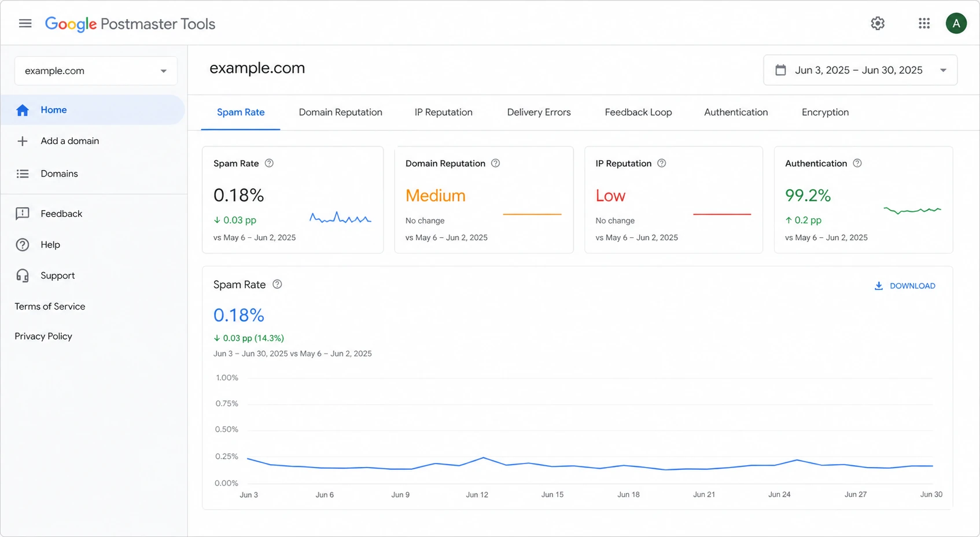Image resolution: width=980 pixels, height=537 pixels.
Task: Click the Domain Reputation orange trend line
Action: (x=532, y=214)
